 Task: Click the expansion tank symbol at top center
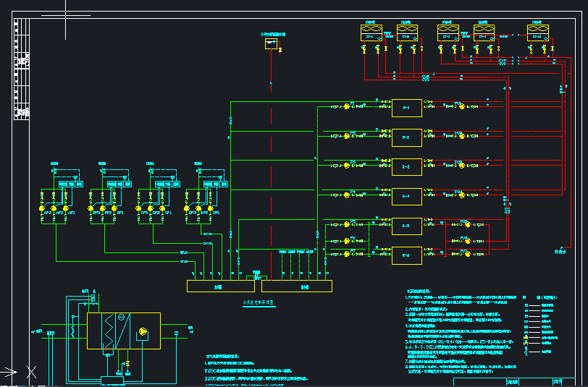click(x=271, y=44)
